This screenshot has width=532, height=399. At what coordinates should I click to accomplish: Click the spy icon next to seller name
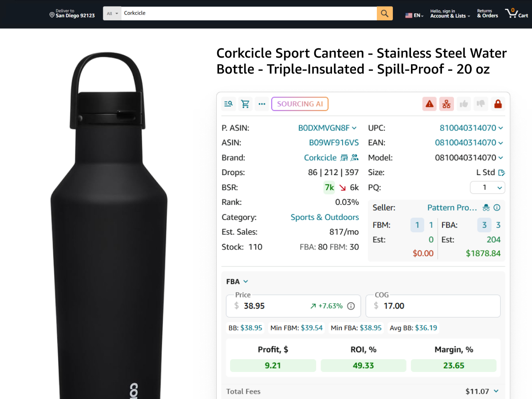(x=486, y=207)
